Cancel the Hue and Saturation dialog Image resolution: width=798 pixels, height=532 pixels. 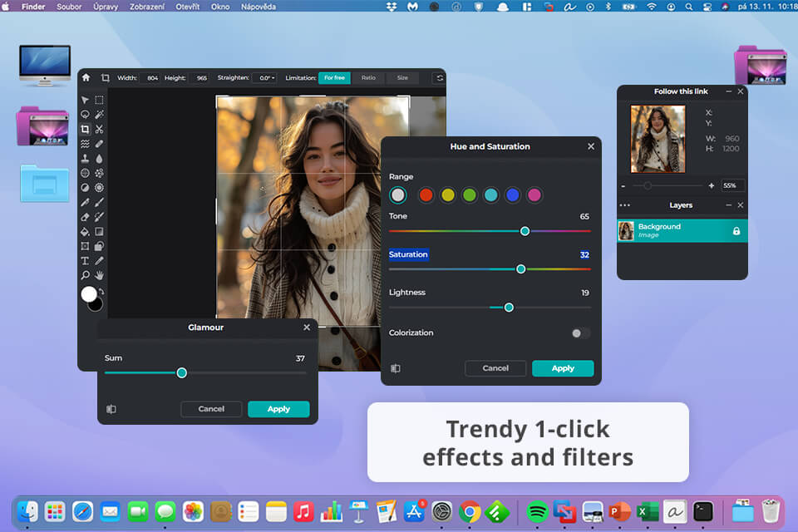click(x=495, y=368)
